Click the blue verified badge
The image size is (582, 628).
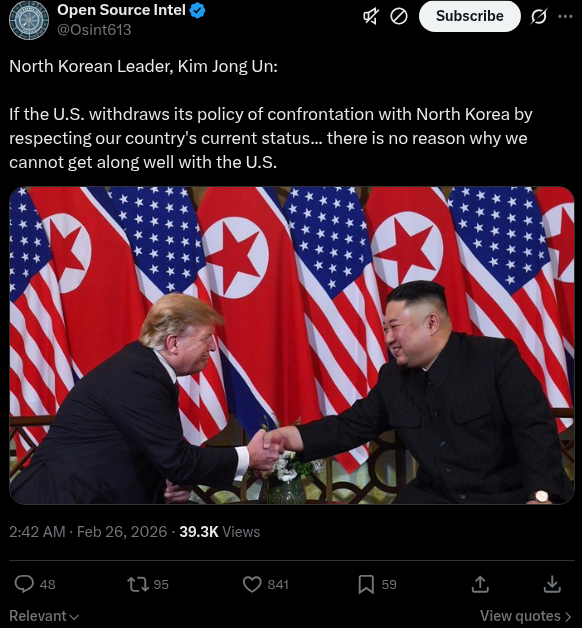197,10
